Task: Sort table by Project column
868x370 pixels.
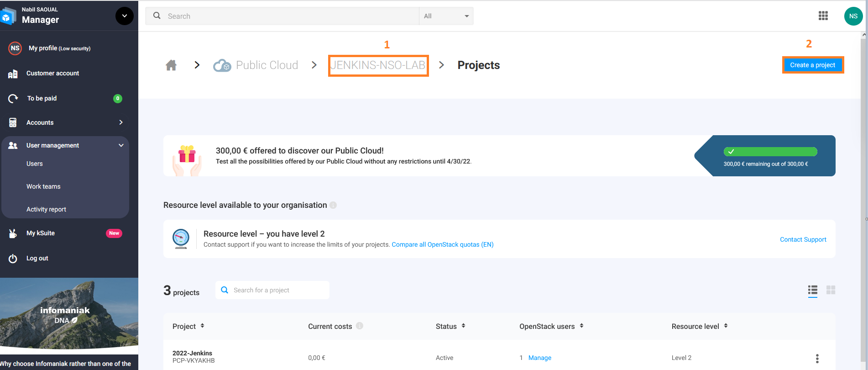Action: pyautogui.click(x=188, y=326)
